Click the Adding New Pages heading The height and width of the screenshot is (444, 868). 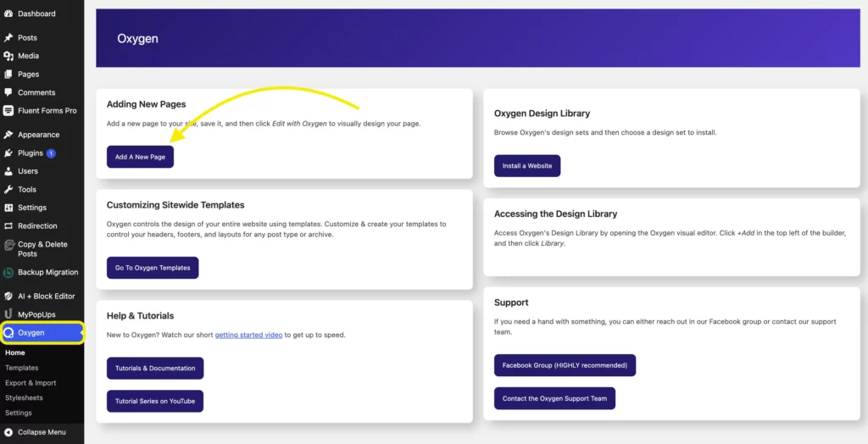pos(146,104)
